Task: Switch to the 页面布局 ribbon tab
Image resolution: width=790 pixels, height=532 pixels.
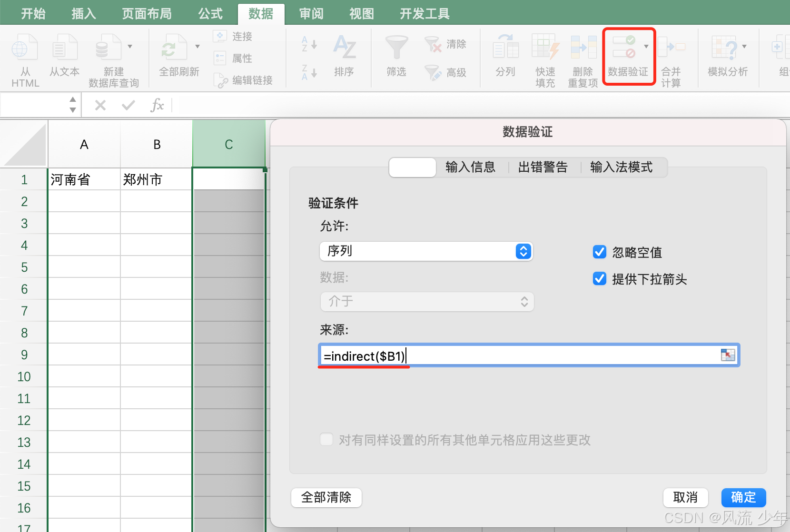Action: coord(147,14)
